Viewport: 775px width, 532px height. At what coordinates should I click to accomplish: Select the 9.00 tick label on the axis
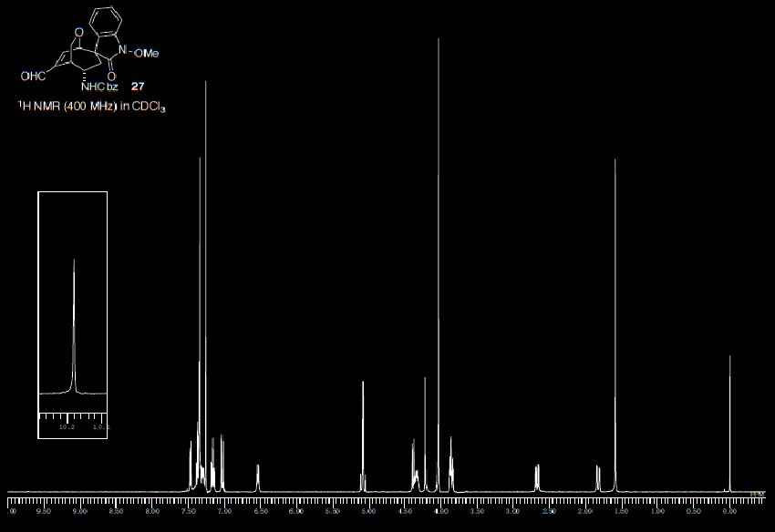(79, 511)
